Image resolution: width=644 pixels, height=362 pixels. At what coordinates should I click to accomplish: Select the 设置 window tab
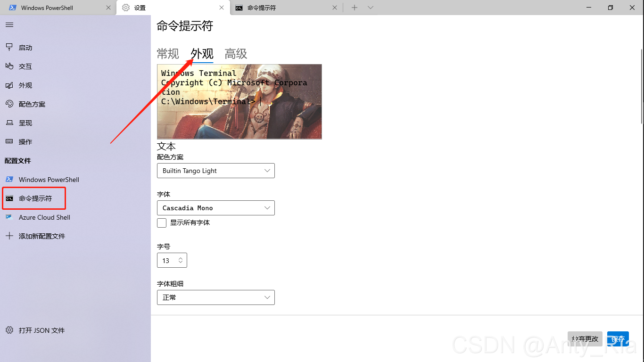pos(173,8)
